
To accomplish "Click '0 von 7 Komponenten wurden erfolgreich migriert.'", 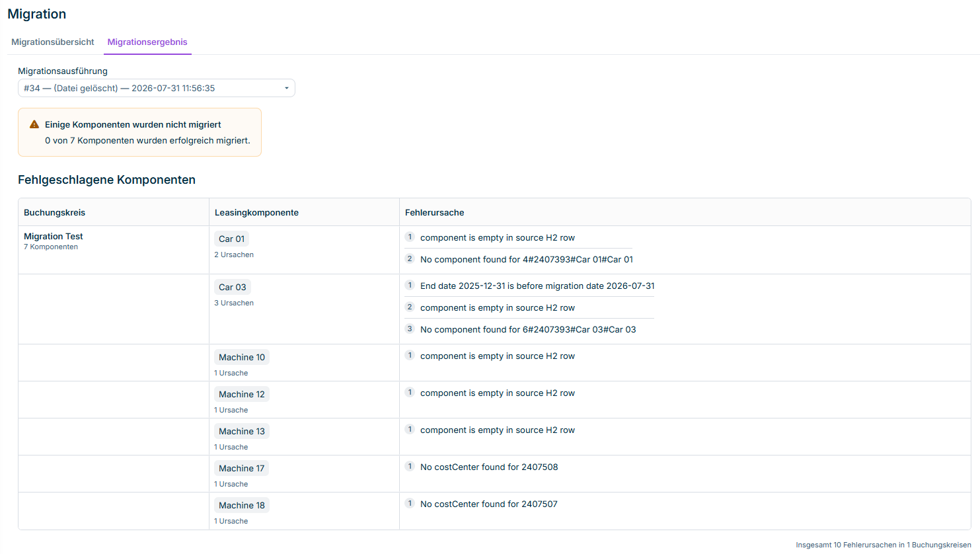I will 147,140.
